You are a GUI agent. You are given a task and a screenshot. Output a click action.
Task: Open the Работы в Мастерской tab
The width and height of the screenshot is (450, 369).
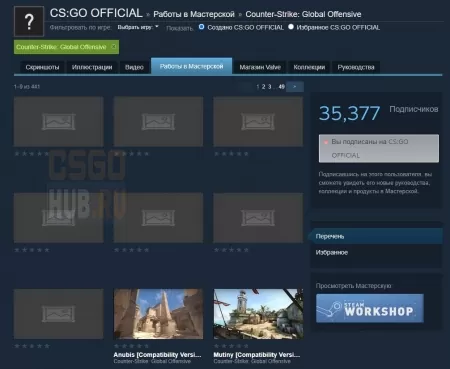click(x=191, y=66)
